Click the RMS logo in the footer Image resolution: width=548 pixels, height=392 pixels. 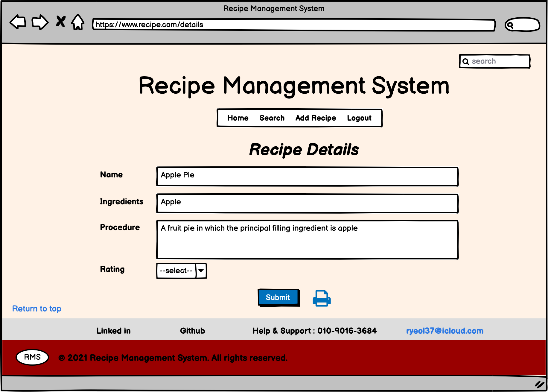click(32, 357)
